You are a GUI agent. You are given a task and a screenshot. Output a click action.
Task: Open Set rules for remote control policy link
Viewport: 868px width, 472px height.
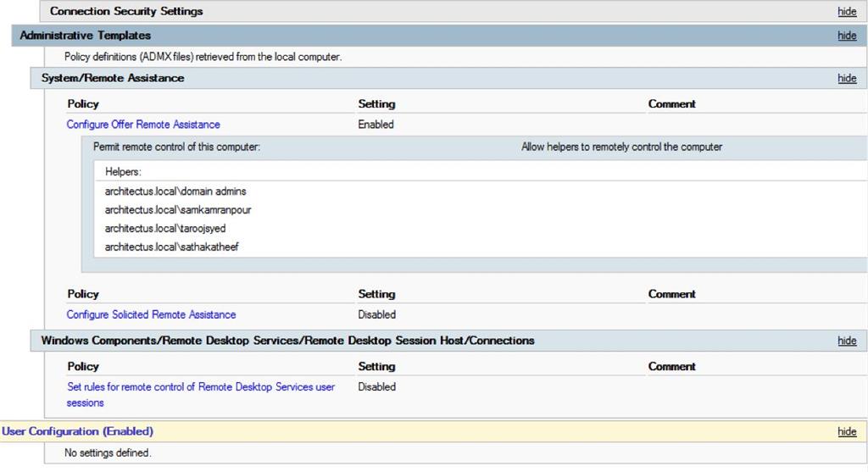(201, 387)
